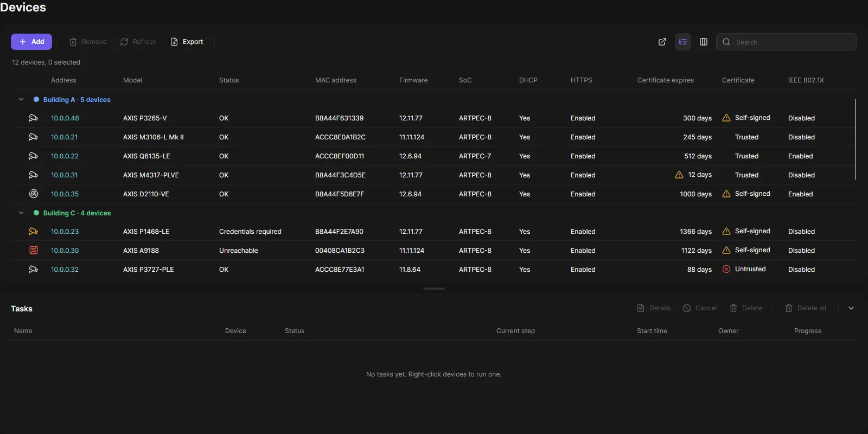Image resolution: width=868 pixels, height=434 pixels.
Task: Sort by the first Status column header
Action: click(229, 80)
